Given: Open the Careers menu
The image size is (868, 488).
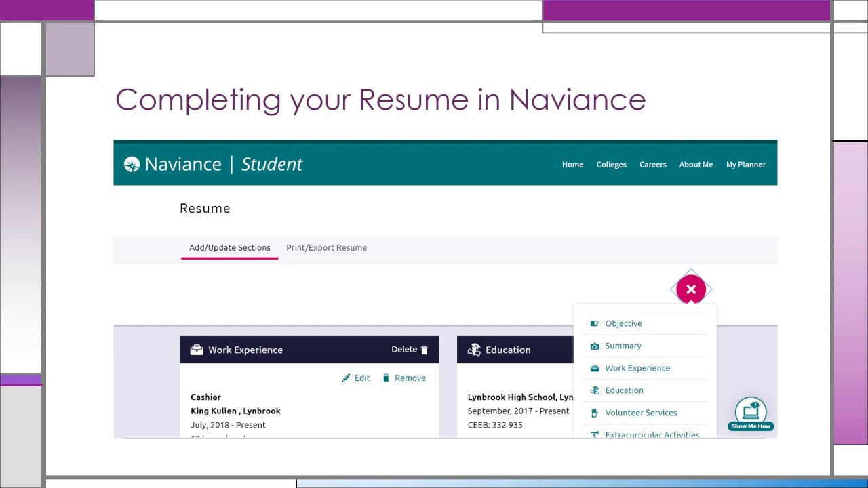Looking at the screenshot, I should coord(653,164).
